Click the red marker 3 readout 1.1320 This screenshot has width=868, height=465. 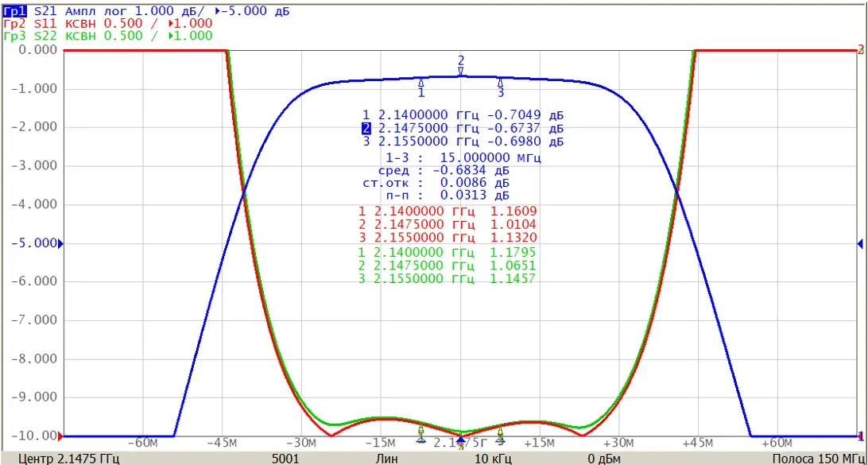pos(513,238)
